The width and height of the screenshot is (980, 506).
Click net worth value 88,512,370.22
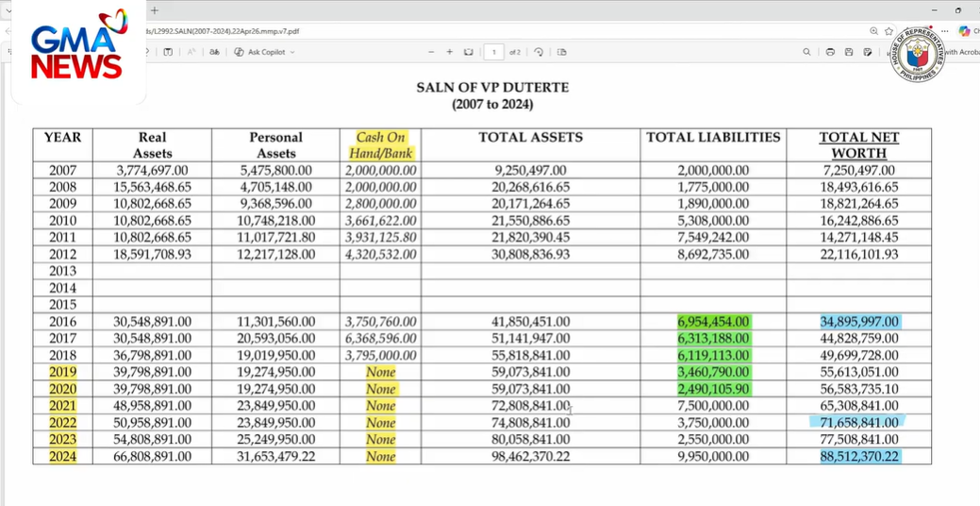point(858,457)
